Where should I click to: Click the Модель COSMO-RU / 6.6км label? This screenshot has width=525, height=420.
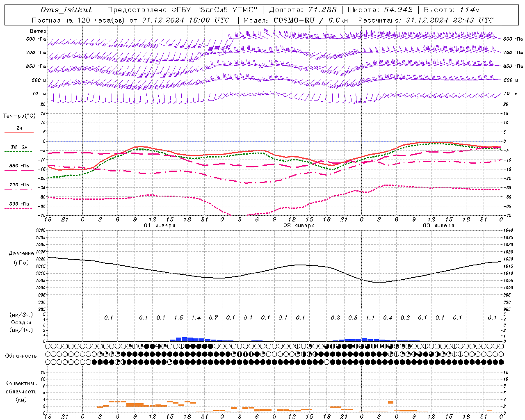[x=295, y=20]
